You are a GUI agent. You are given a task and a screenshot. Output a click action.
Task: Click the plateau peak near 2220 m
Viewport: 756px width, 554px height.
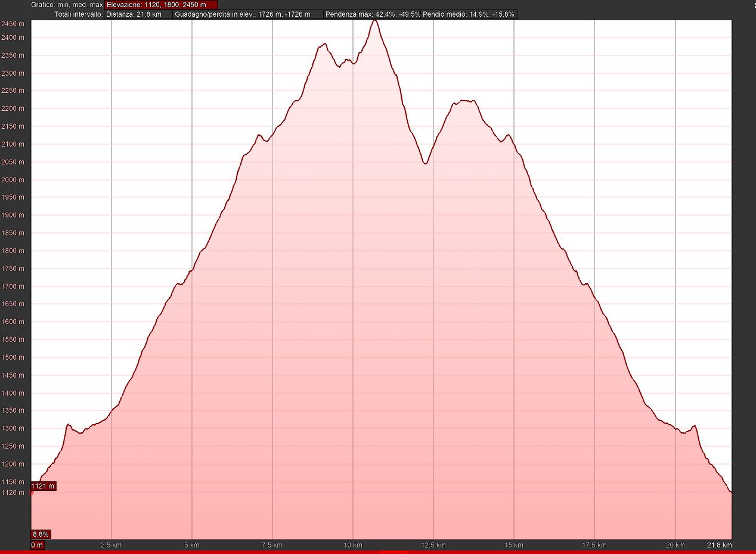(x=465, y=101)
